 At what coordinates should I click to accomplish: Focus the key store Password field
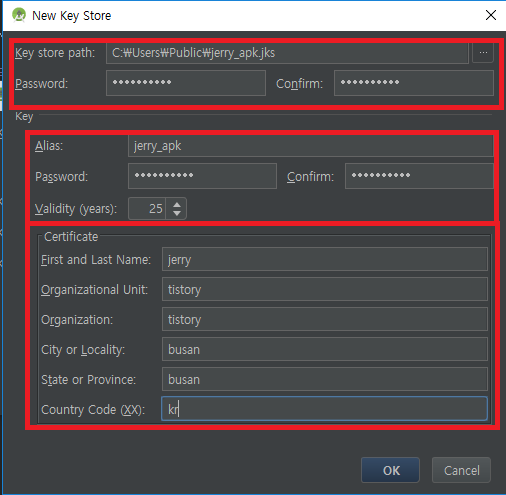pyautogui.click(x=186, y=83)
